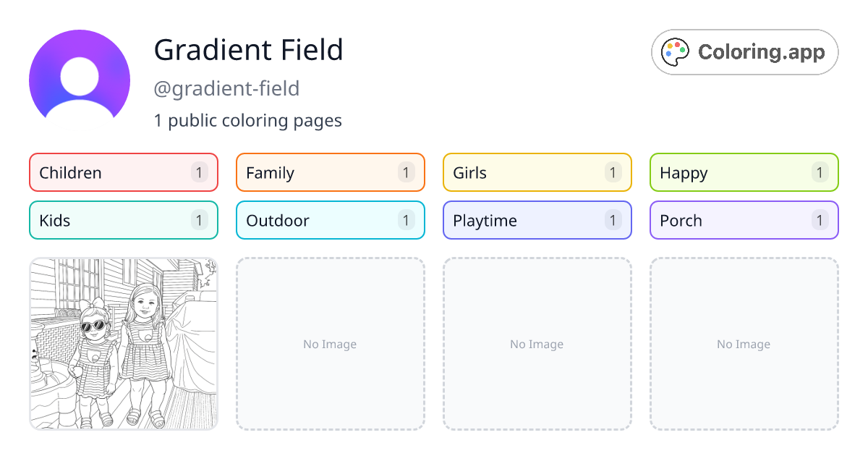Click the Family tag count badge
Screen dimensions: 868x456
click(406, 172)
